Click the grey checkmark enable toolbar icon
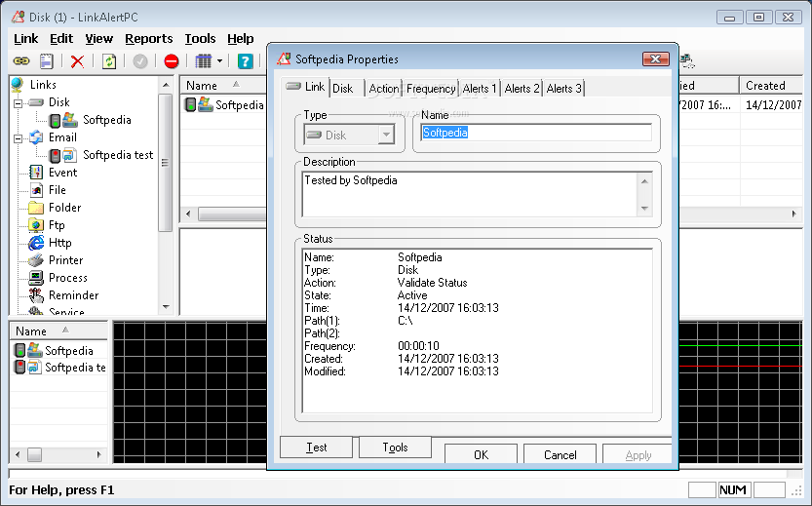The image size is (812, 506). (140, 61)
